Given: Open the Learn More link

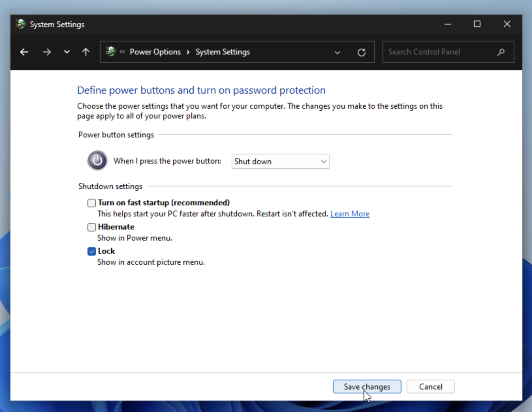Looking at the screenshot, I should (x=350, y=214).
